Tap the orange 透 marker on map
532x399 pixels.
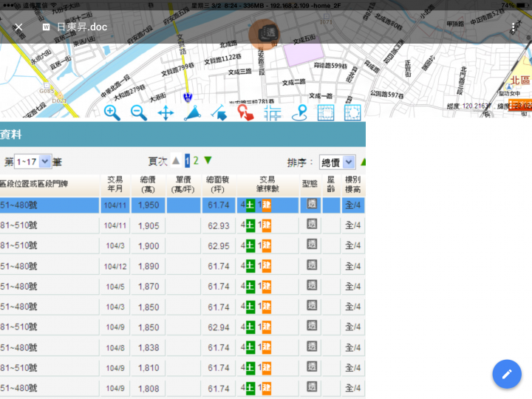click(265, 34)
